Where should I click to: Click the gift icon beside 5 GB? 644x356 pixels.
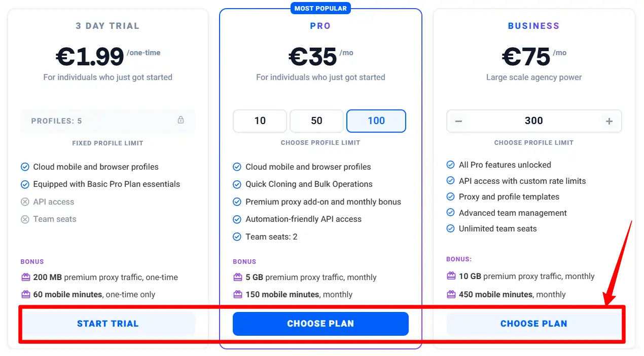tap(237, 278)
